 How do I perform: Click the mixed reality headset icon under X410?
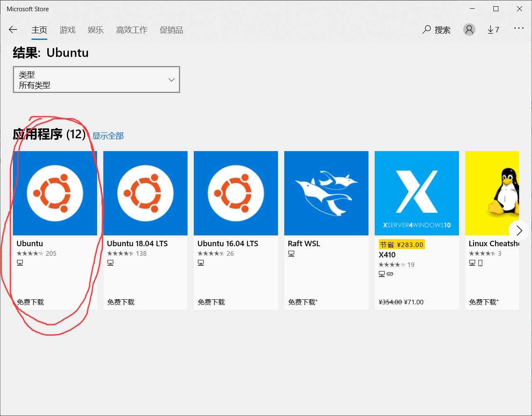[x=390, y=274]
